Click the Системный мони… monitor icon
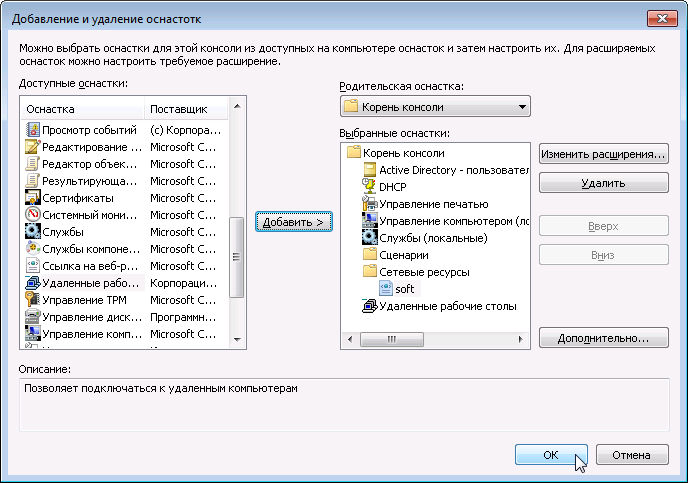Image resolution: width=688 pixels, height=483 pixels. tap(32, 215)
